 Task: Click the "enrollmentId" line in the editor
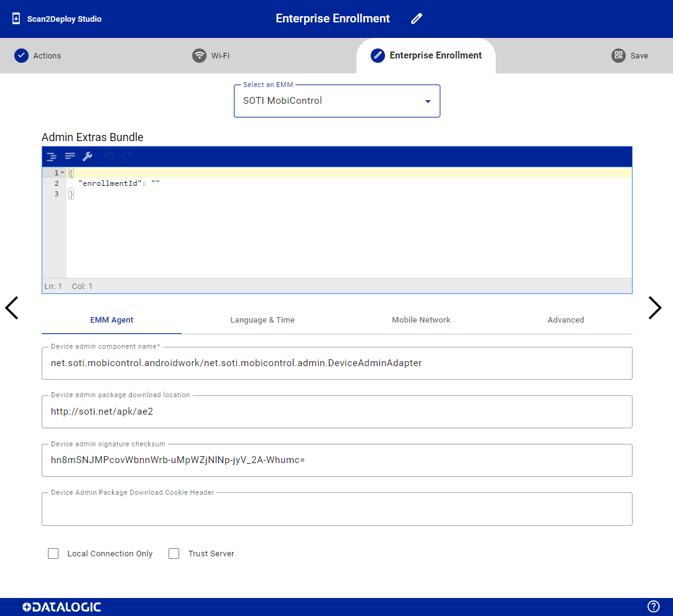pos(119,183)
